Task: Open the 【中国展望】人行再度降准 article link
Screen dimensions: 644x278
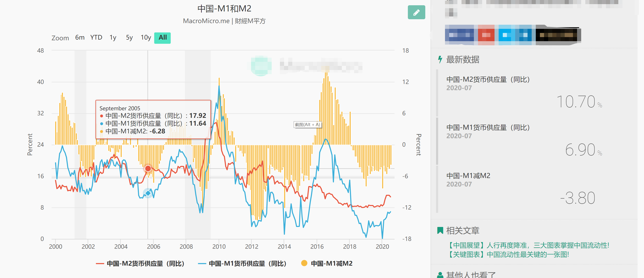Action: point(528,245)
